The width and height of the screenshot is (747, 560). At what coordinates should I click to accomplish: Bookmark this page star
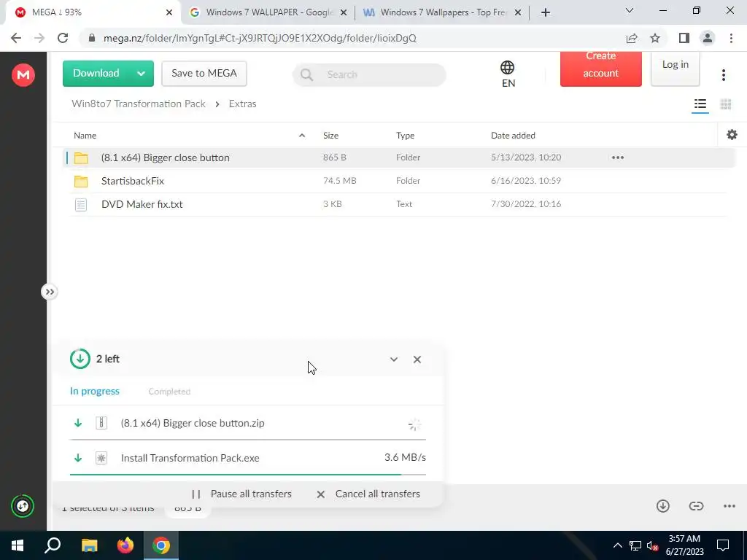point(655,38)
